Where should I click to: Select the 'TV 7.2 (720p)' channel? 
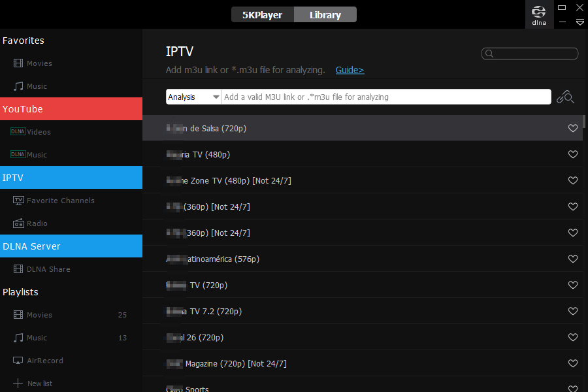coord(362,312)
